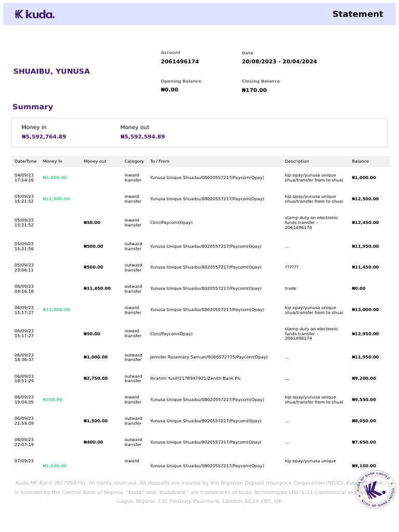Image resolution: width=399 pixels, height=532 pixels.
Task: Click the Money In column header
Action: (x=52, y=161)
